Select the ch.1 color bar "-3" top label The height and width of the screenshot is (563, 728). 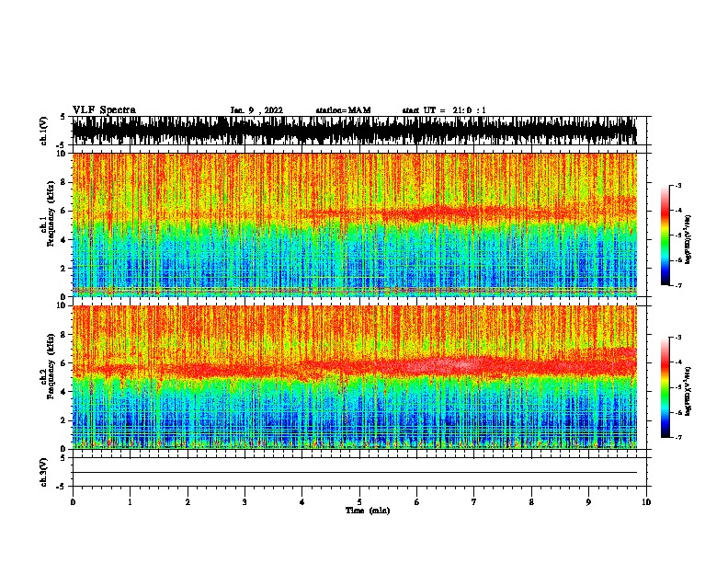coord(677,186)
